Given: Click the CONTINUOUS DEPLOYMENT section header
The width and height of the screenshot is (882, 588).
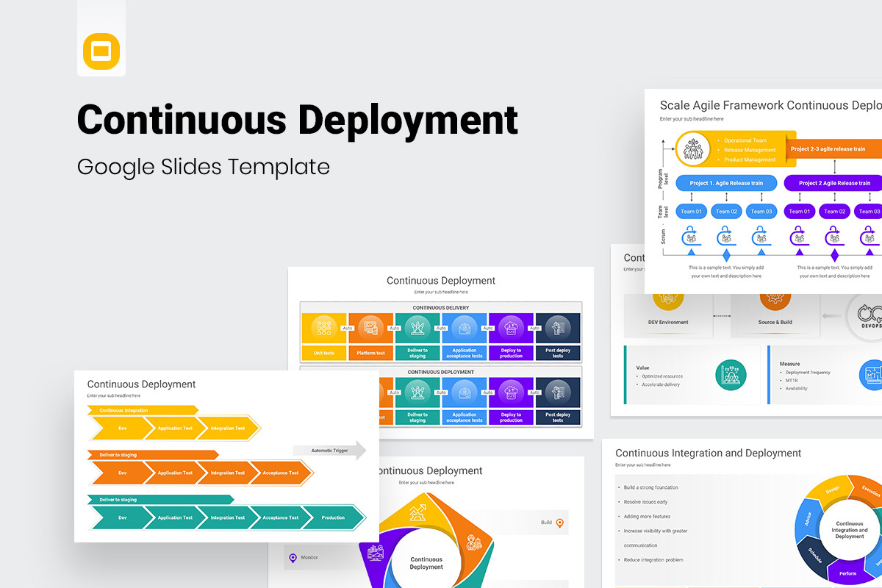Looking at the screenshot, I should pyautogui.click(x=441, y=371).
